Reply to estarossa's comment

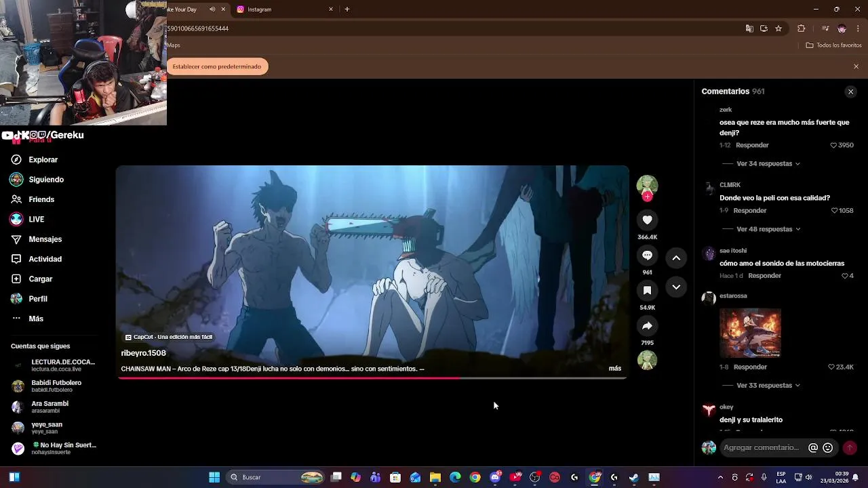(x=750, y=367)
